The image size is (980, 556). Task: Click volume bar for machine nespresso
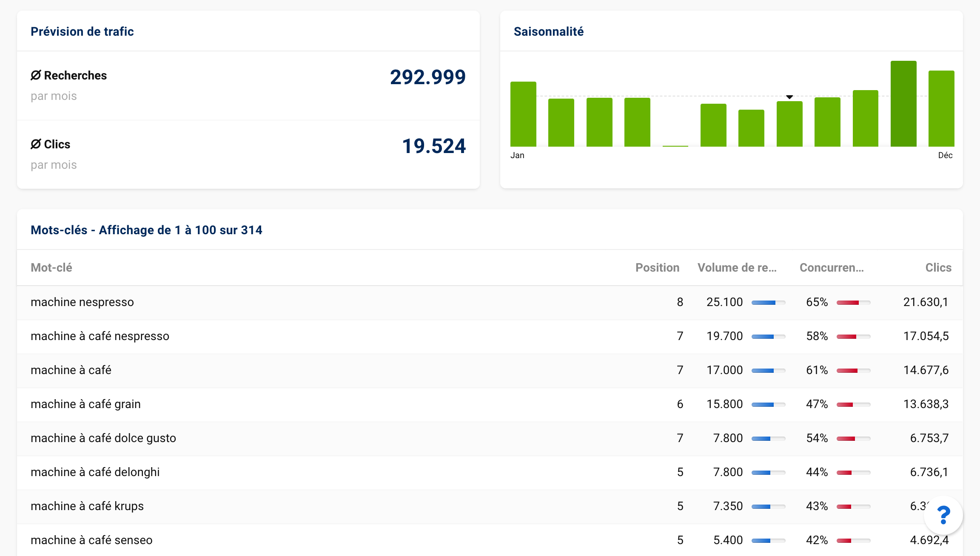(x=768, y=303)
